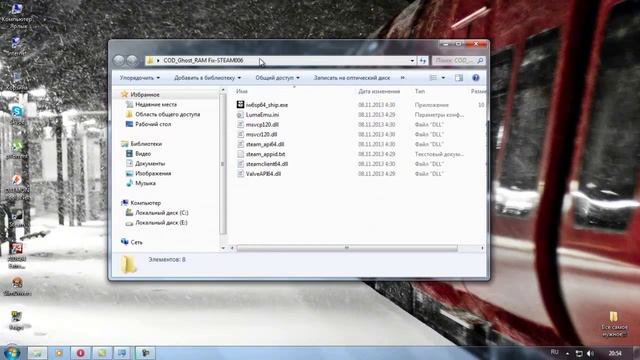This screenshot has height=360, width=640.
Task: Open the address bar history dropdown
Action: pyautogui.click(x=412, y=60)
